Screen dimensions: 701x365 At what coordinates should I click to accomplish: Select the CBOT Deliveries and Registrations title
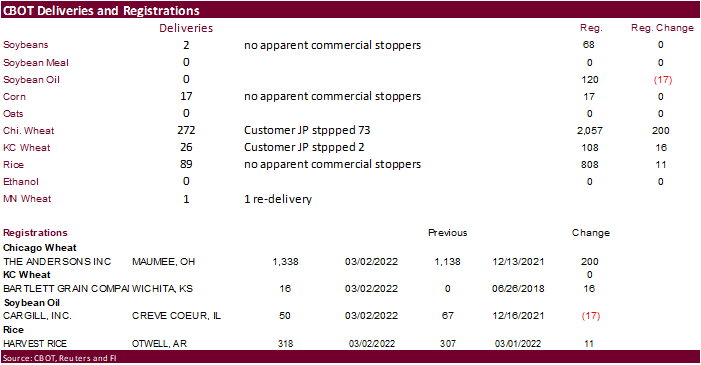(101, 10)
